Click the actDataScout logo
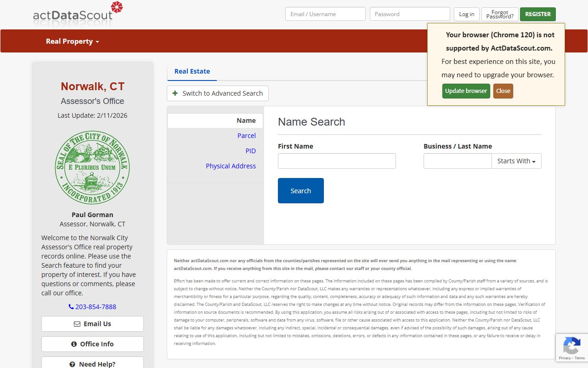The image size is (588, 368). pos(78,13)
